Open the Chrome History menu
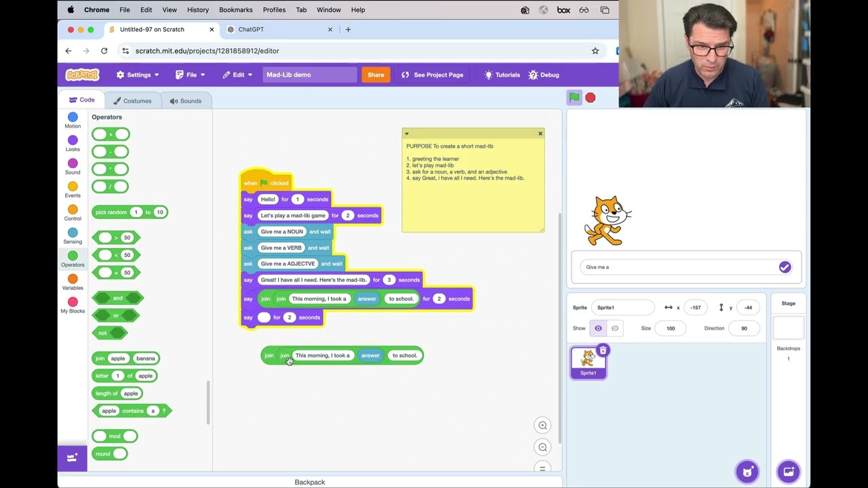The image size is (868, 488). tap(197, 9)
